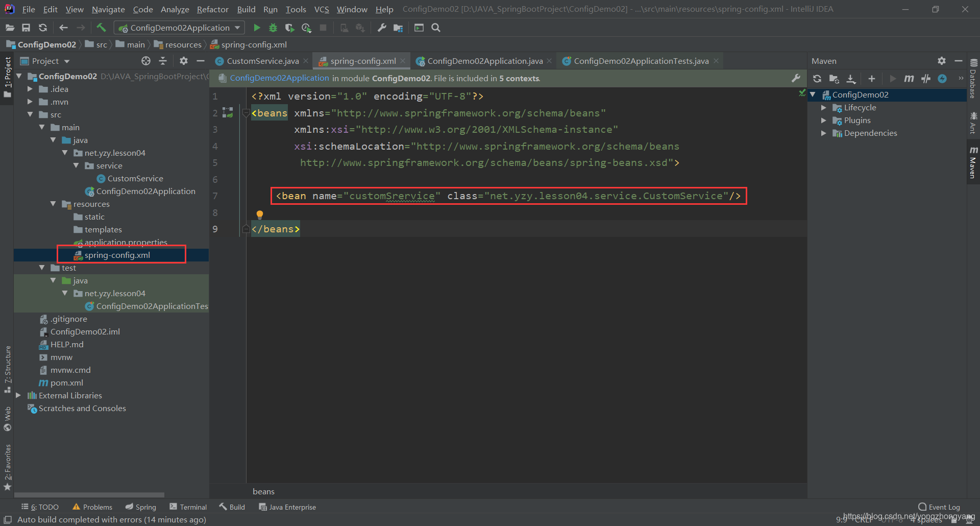Open the 6: TODO tool window

coord(40,507)
